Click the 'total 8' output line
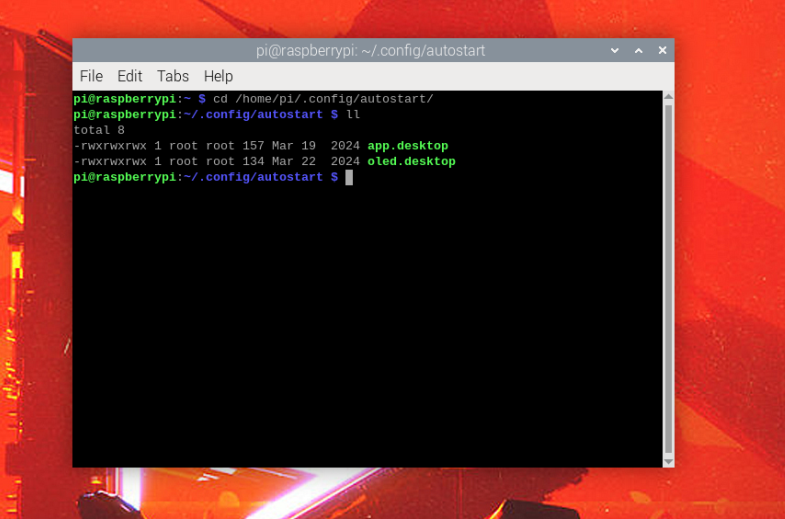 [99, 130]
